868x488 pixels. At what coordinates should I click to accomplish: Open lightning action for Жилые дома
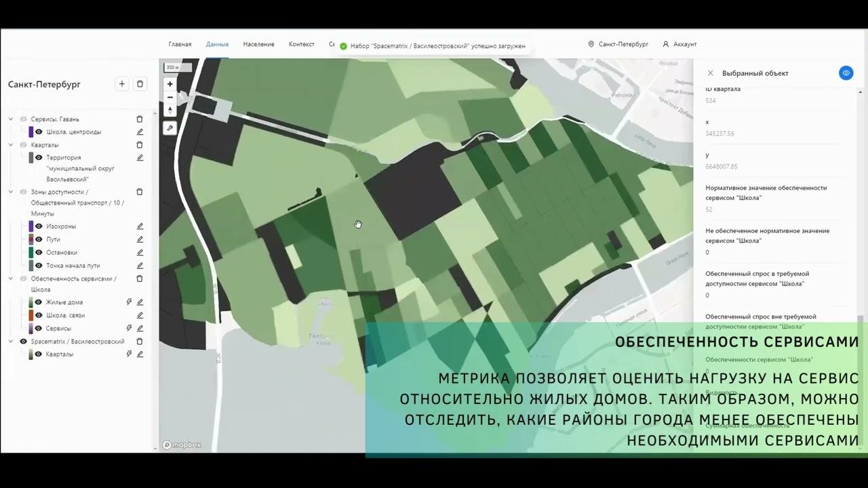129,302
